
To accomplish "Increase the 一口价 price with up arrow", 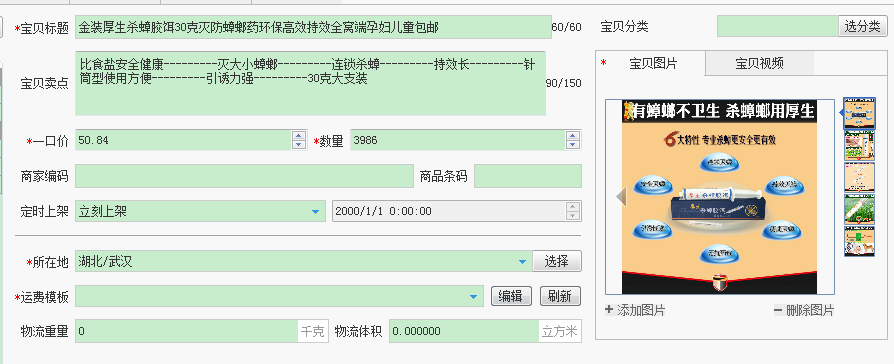I will point(298,136).
